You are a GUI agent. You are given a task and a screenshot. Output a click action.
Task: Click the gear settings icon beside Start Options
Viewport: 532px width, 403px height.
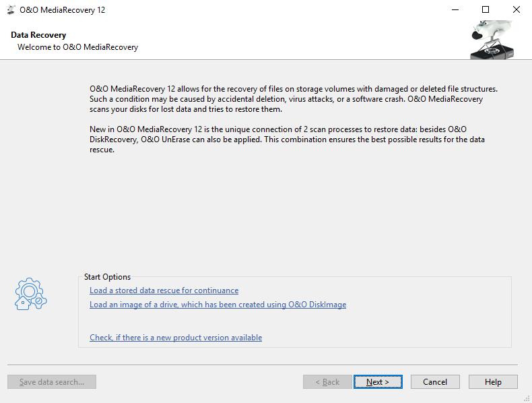30,294
